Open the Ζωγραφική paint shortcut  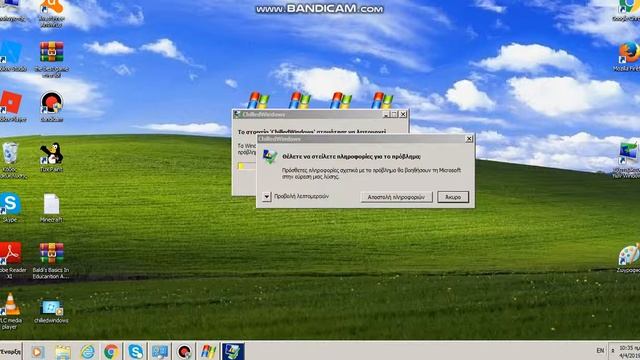coord(629,258)
